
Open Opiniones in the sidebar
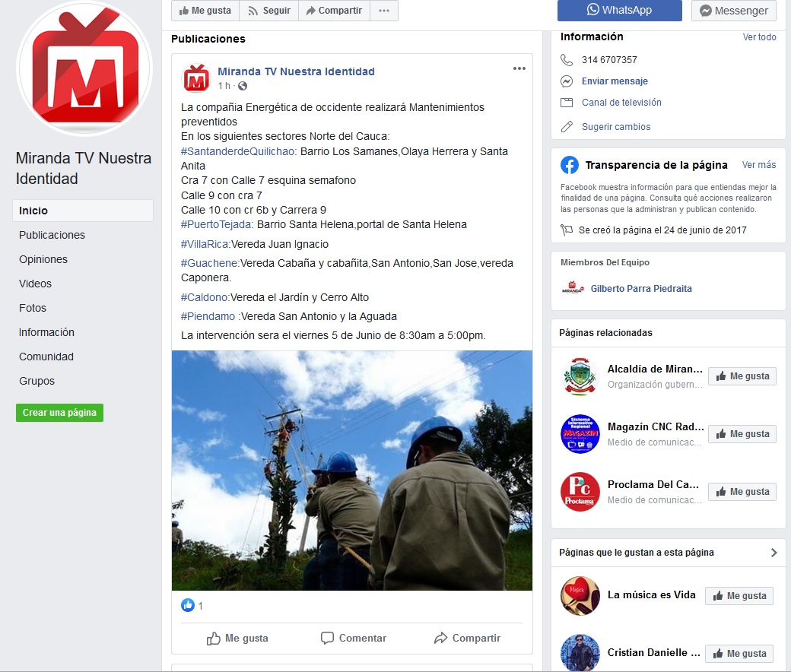tap(43, 259)
